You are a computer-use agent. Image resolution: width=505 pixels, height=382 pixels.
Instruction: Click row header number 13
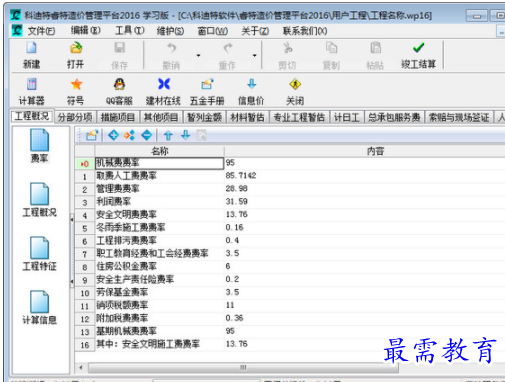(x=85, y=332)
